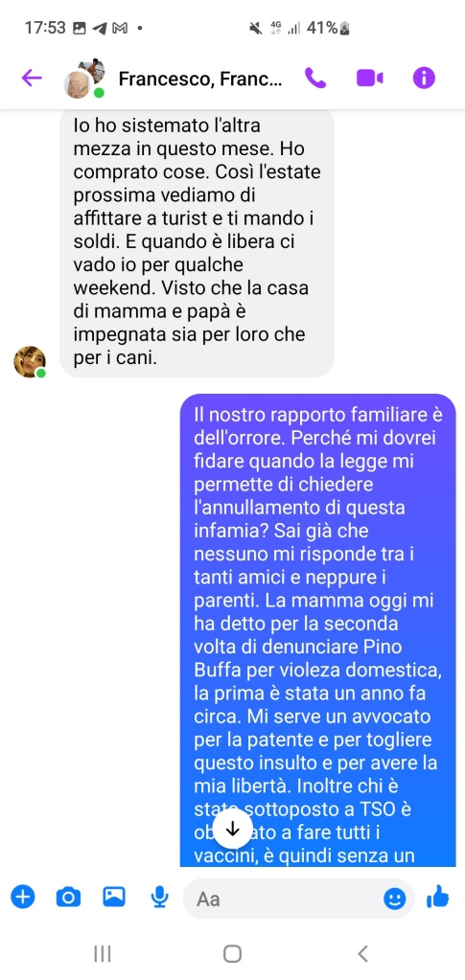Viewport: 465px width, 980px height.
Task: Start a voice call with the group
Action: [315, 79]
